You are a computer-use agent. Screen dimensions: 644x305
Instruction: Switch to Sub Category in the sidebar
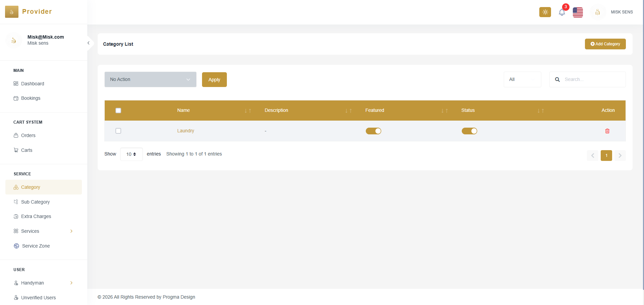coord(36,202)
